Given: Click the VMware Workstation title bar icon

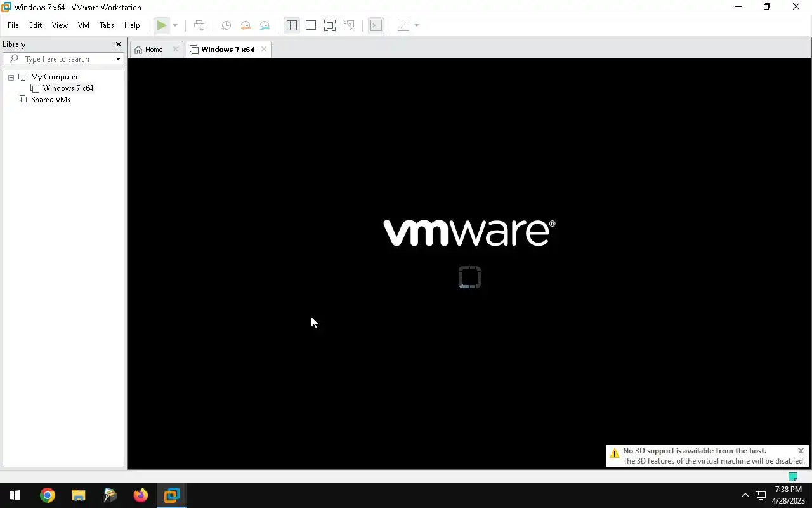Looking at the screenshot, I should [6, 7].
